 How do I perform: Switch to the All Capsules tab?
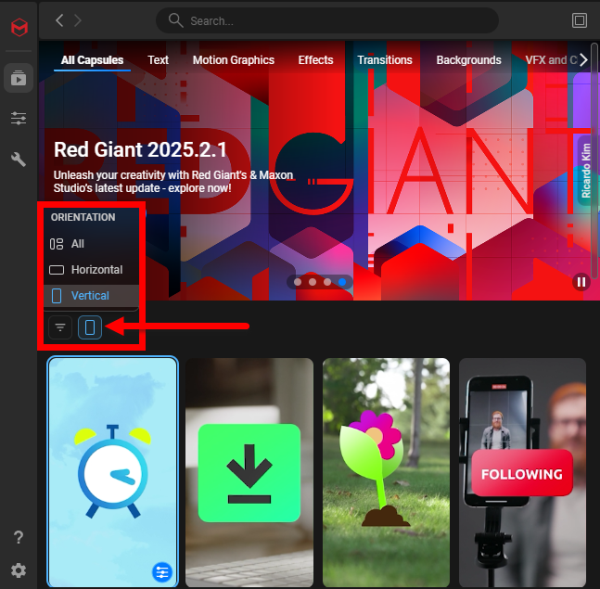pyautogui.click(x=92, y=60)
